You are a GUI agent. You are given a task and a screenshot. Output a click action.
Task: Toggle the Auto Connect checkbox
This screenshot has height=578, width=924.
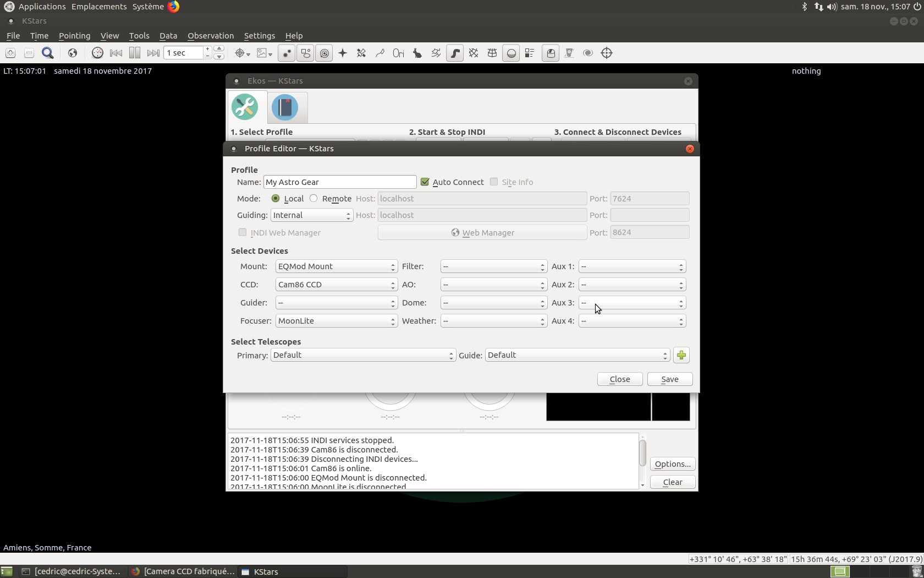point(425,182)
